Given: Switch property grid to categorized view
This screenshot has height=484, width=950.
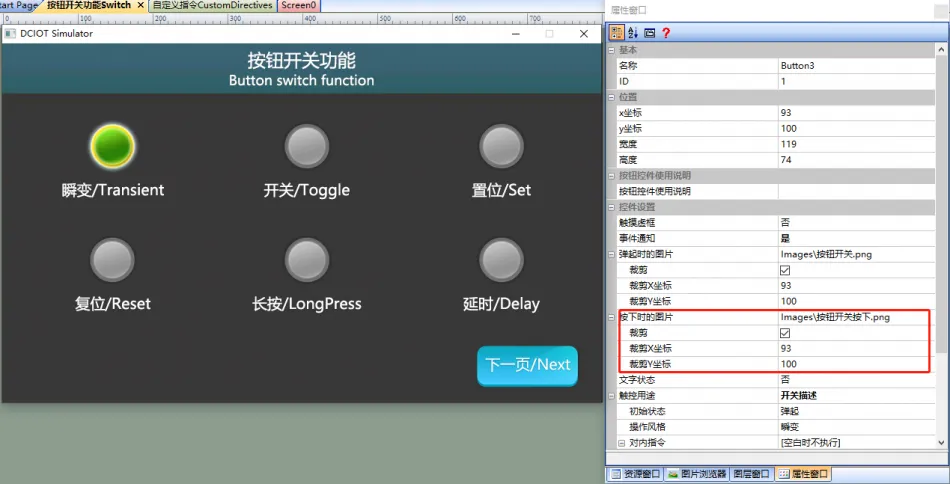Looking at the screenshot, I should tap(617, 33).
